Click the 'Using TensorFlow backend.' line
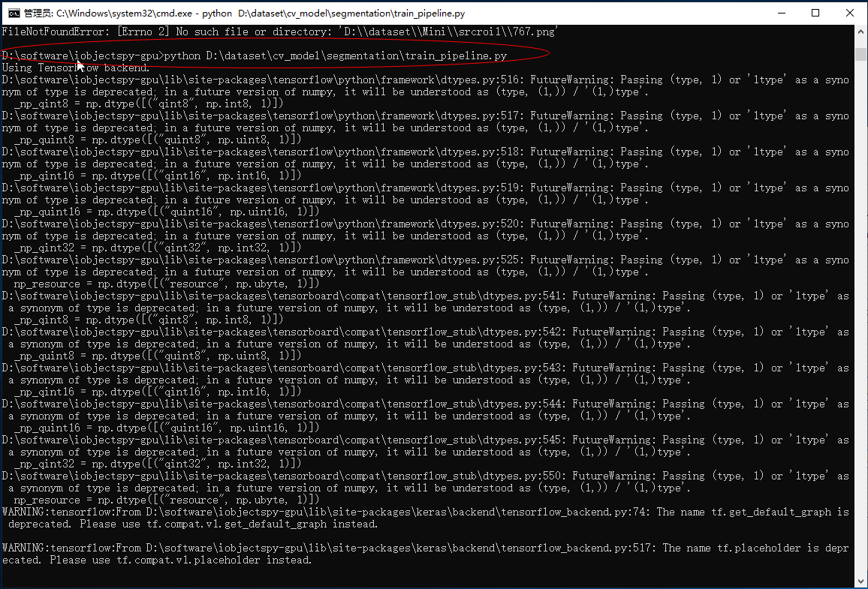This screenshot has height=589, width=868. click(76, 68)
